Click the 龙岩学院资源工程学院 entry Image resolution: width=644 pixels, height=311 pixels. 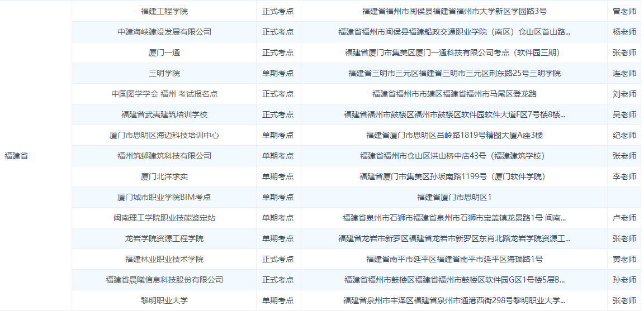click(x=164, y=238)
